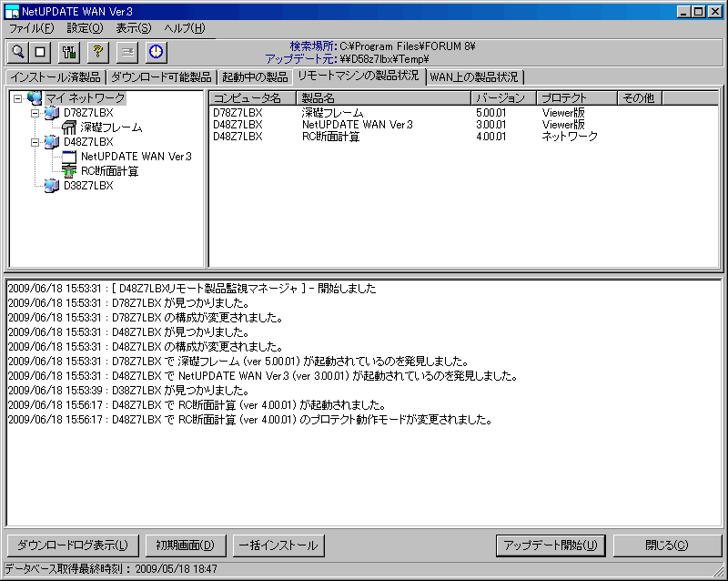Click the blue clock toolbar icon

click(x=156, y=52)
